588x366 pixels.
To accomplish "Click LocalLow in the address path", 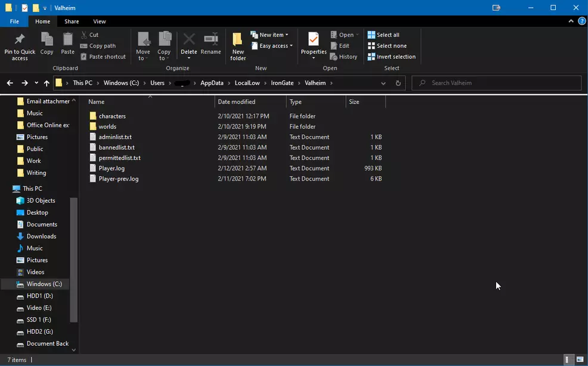I will [247, 83].
